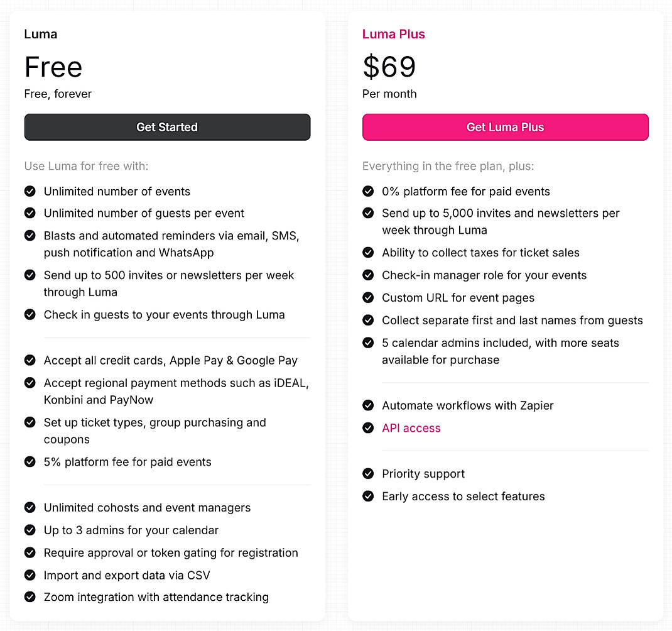Click the checkmark beside 'Unlimited number of events'
The width and height of the screenshot is (672, 631).
(30, 191)
